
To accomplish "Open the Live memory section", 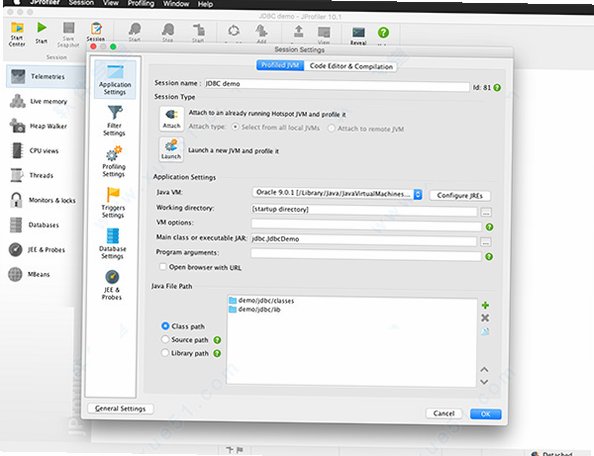I will [x=39, y=101].
